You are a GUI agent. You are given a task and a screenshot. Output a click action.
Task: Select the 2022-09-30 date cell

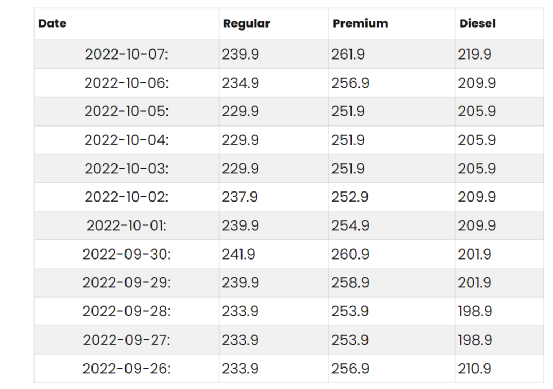tap(127, 254)
